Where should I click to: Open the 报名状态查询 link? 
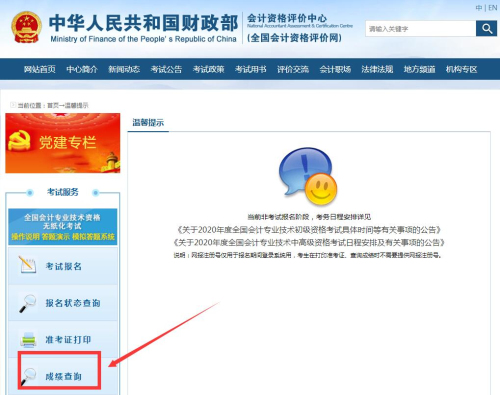coord(73,303)
